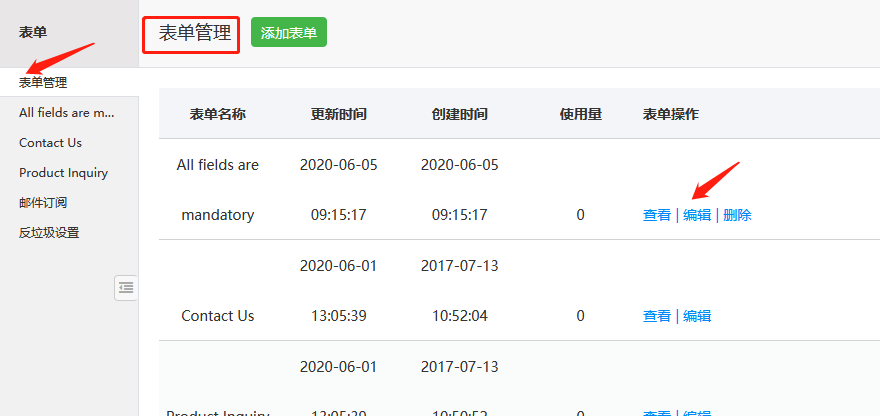The height and width of the screenshot is (416, 880).
Task: Edit the Contact Us form via 编辑
Action: [x=697, y=316]
